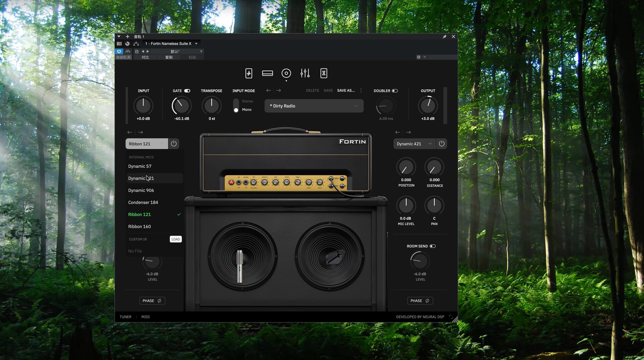Open the MIDI tab

(x=145, y=317)
